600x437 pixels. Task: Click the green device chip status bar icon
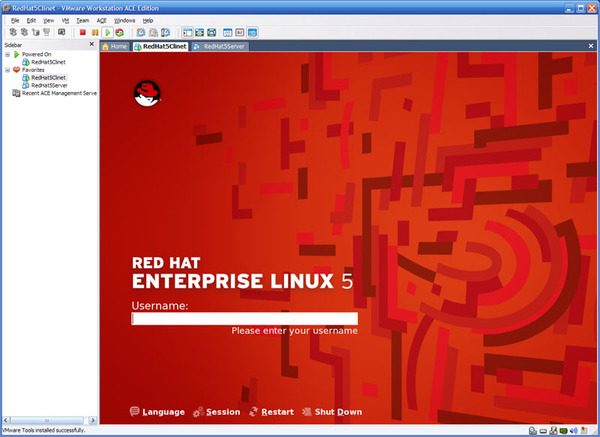pos(564,431)
